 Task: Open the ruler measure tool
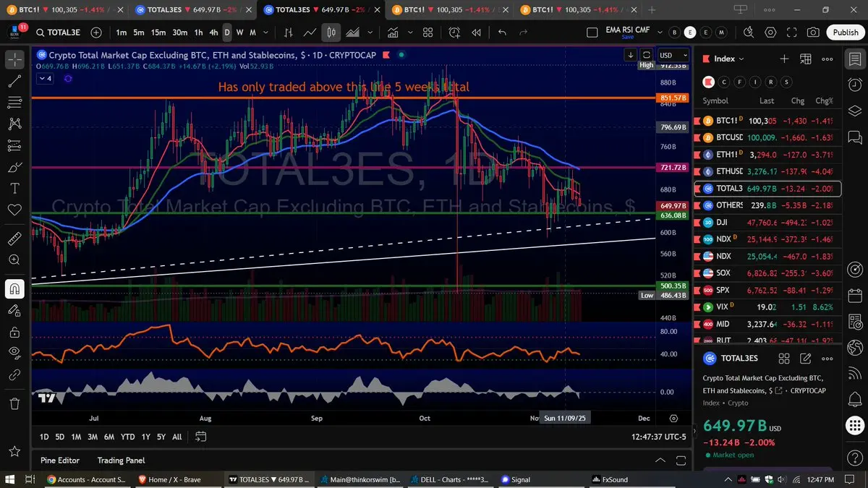point(14,238)
